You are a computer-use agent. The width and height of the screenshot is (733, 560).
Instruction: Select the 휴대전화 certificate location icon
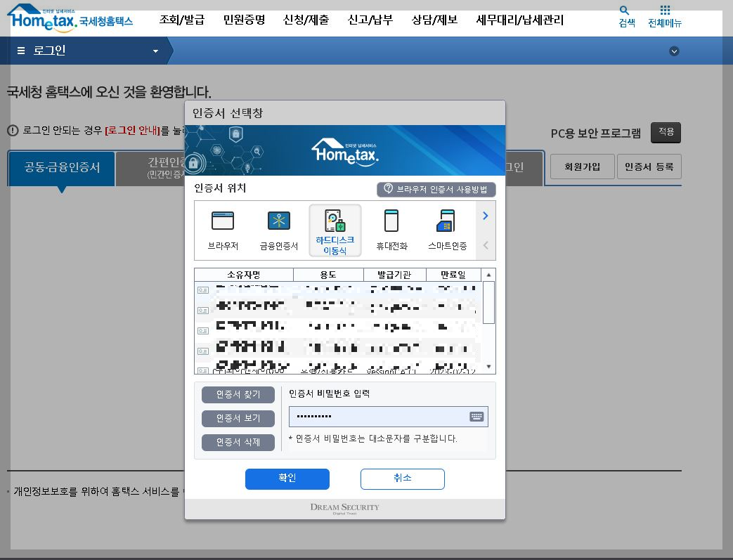tap(391, 230)
